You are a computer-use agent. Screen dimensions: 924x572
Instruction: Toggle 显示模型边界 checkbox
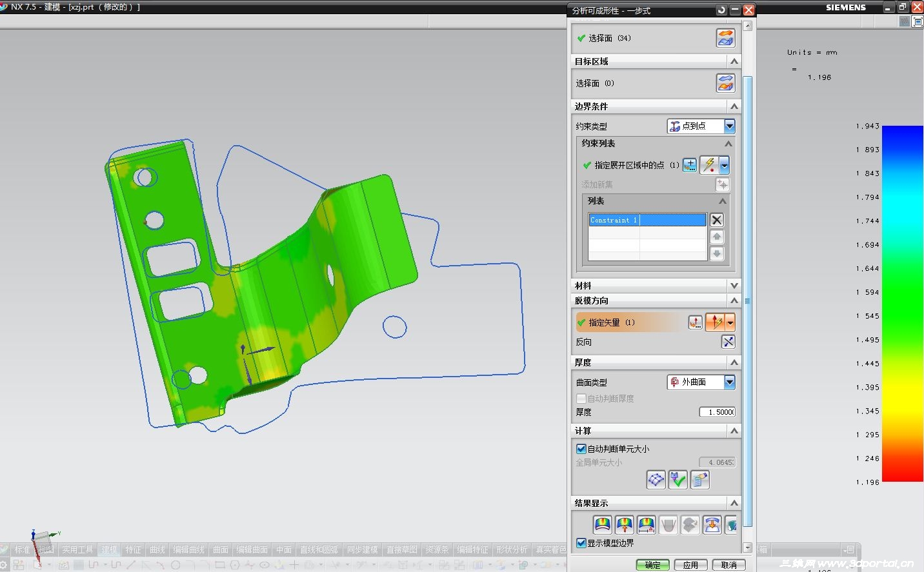581,543
